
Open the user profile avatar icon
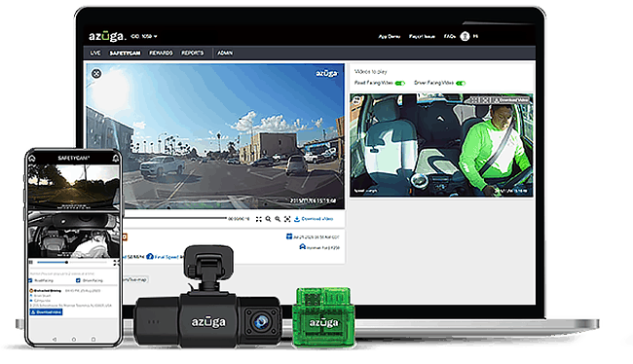[x=465, y=36]
